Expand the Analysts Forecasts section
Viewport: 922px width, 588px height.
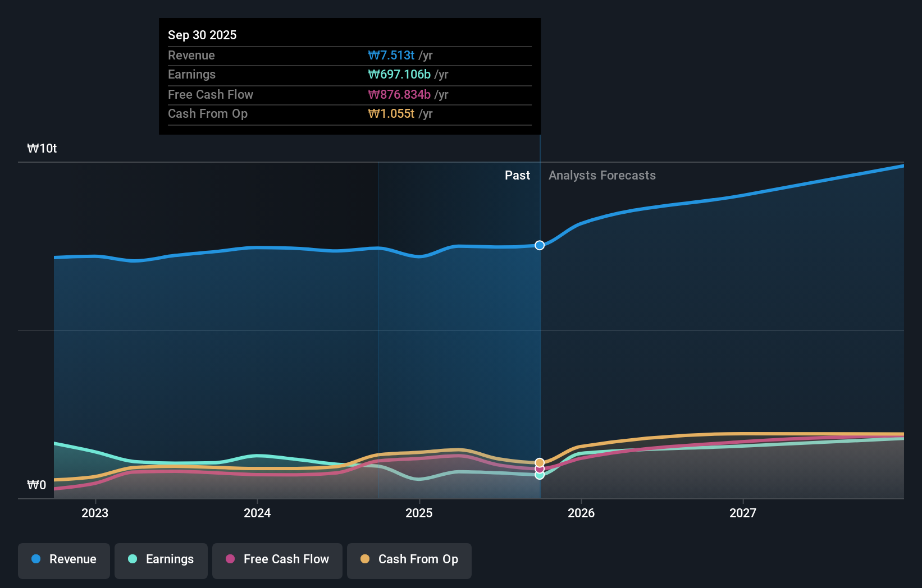pyautogui.click(x=602, y=175)
